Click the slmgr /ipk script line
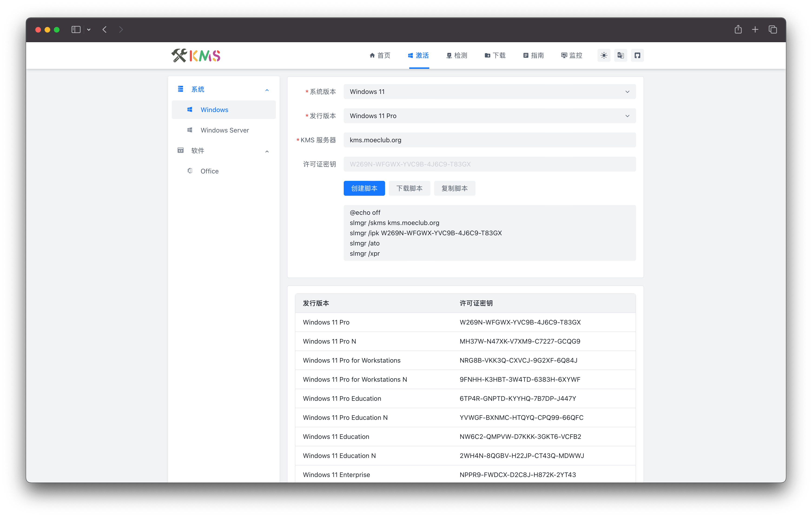The width and height of the screenshot is (812, 517). [x=426, y=233]
